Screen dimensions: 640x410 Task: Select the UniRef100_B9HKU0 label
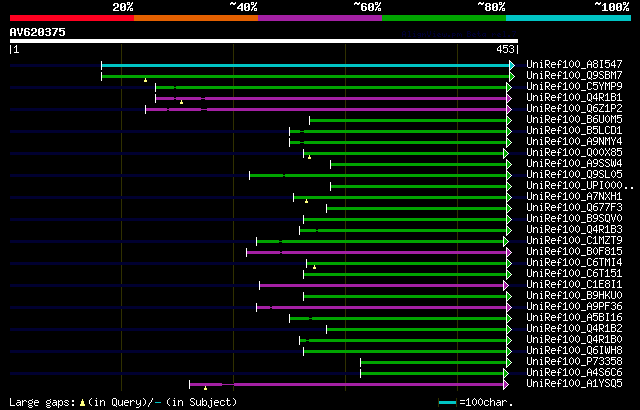[x=574, y=296]
